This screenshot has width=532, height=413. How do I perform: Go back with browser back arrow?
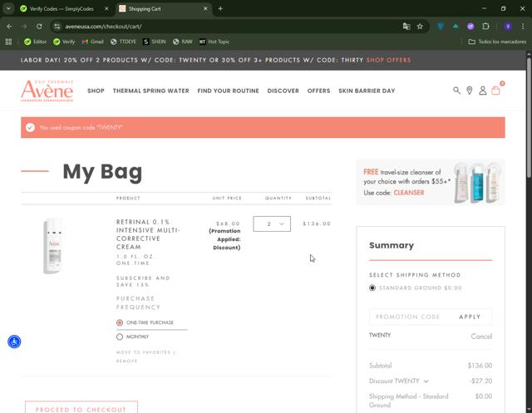pyautogui.click(x=9, y=26)
